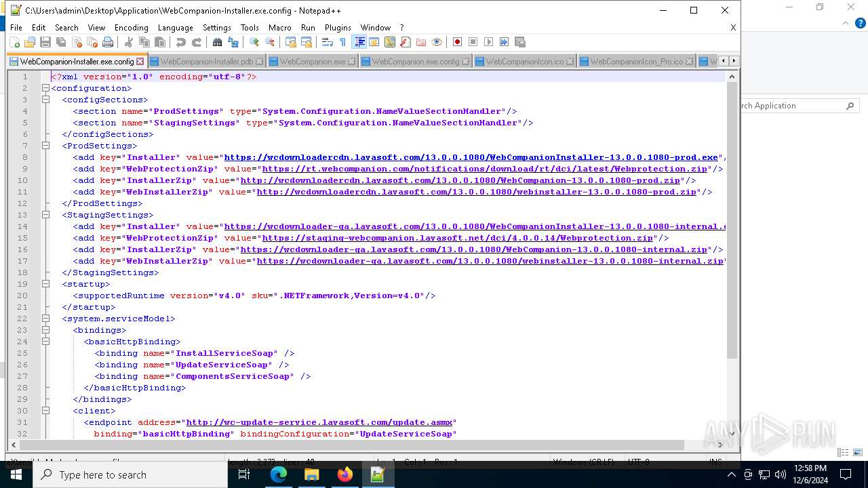
Task: Save current recorded macro icon
Action: [520, 42]
